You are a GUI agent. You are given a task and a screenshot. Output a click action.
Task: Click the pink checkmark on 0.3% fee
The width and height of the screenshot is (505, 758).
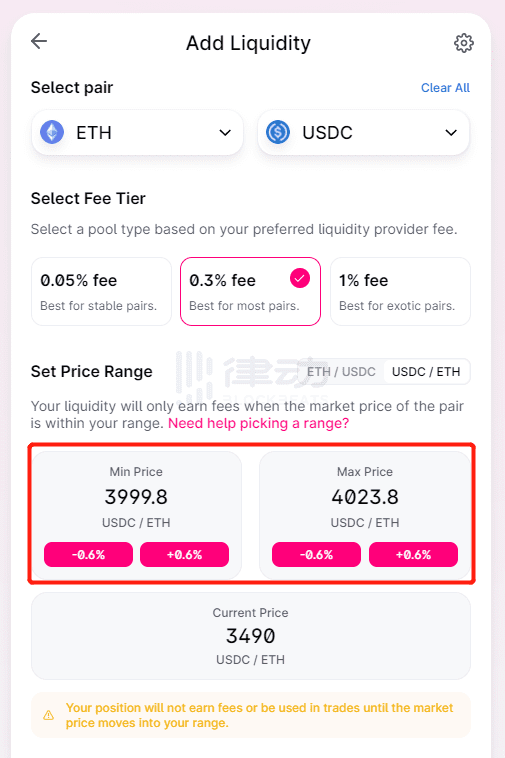coord(300,278)
